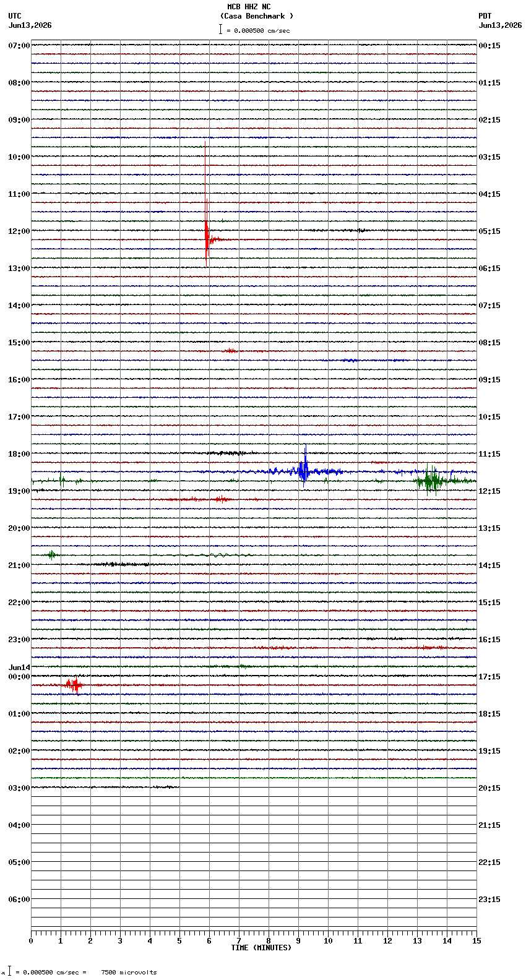Click the 'PDT' header label

[485, 16]
